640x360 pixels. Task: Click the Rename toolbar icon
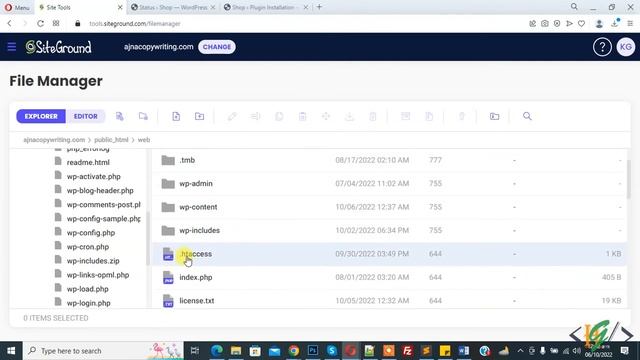coord(256,116)
